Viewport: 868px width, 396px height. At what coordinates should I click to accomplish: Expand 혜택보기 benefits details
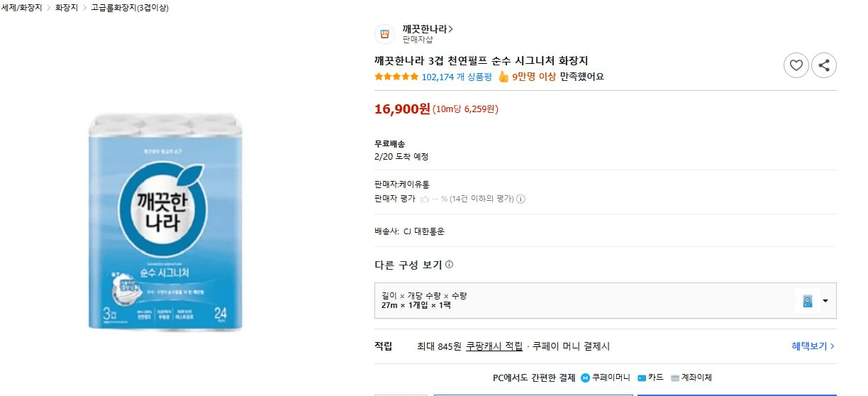[813, 346]
